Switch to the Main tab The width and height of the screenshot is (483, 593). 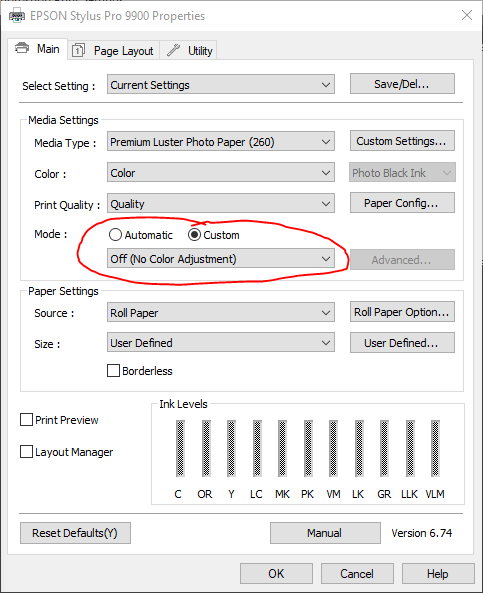[37, 49]
